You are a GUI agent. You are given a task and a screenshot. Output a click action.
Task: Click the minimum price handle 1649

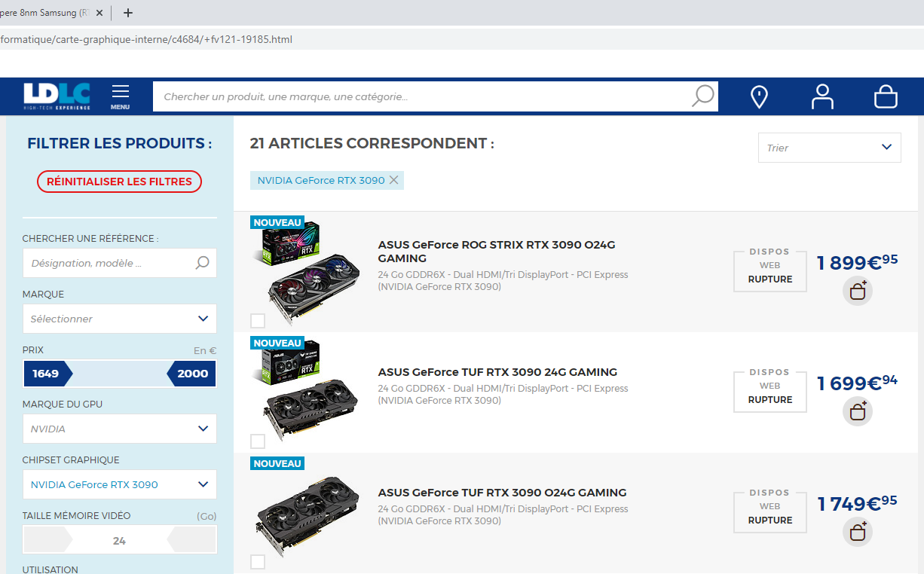(47, 374)
